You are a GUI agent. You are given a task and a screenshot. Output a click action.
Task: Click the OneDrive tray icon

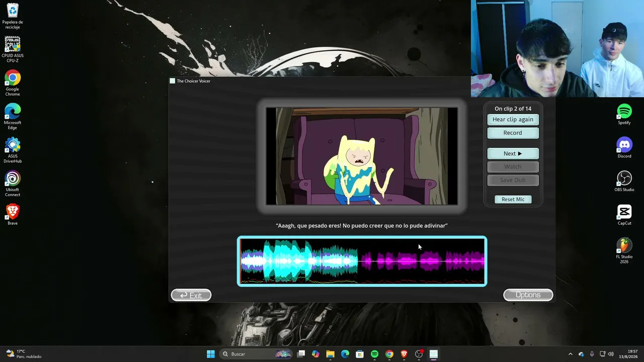coord(581,354)
